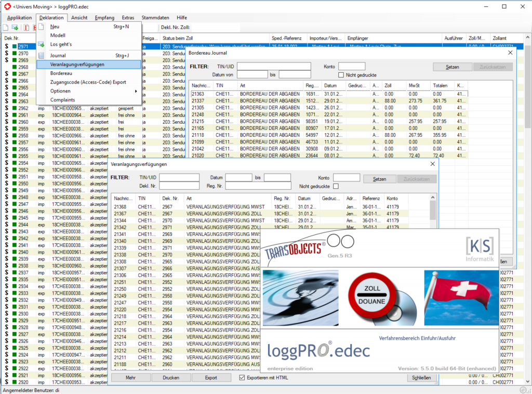The height and width of the screenshot is (394, 532).
Task: Focus Dekl. Nr. field in Veranlagungsverfügungen filter
Action: click(x=179, y=186)
